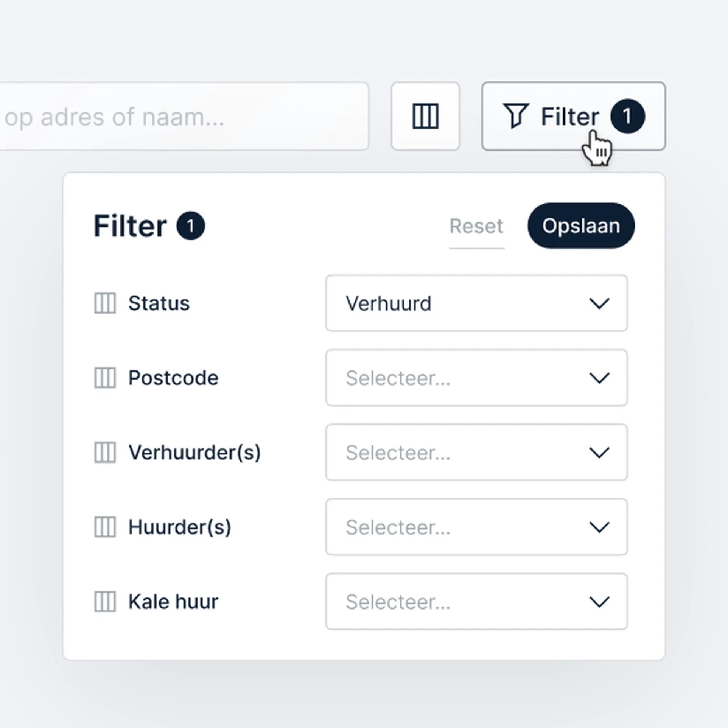Click the funnel icon in the Filter button

click(516, 115)
